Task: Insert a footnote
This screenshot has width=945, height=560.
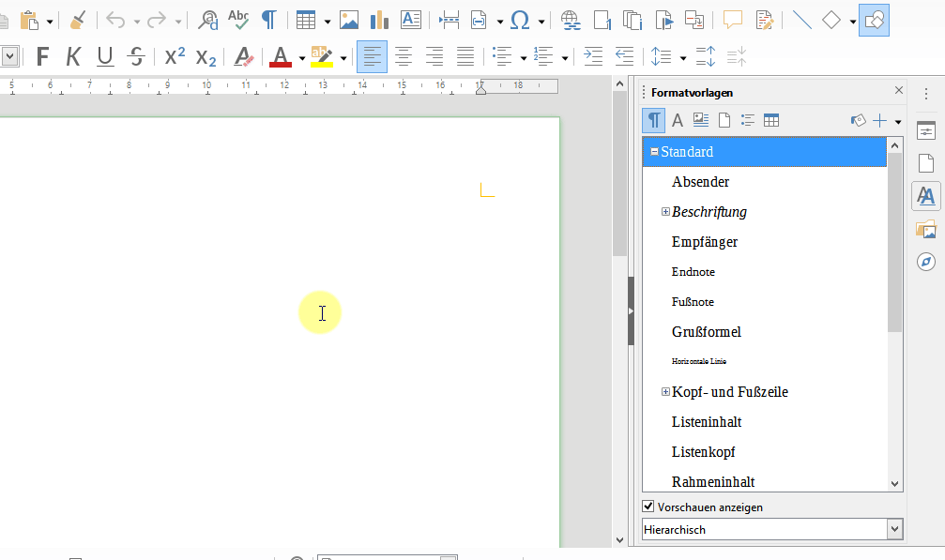Action: pos(602,21)
